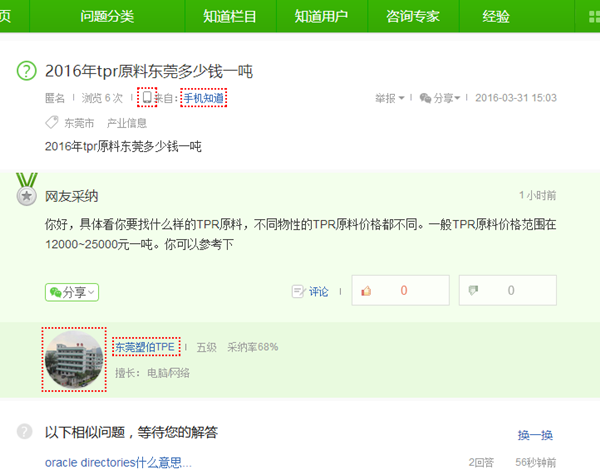Open the 'oracle directories什么意思' question

point(118,462)
